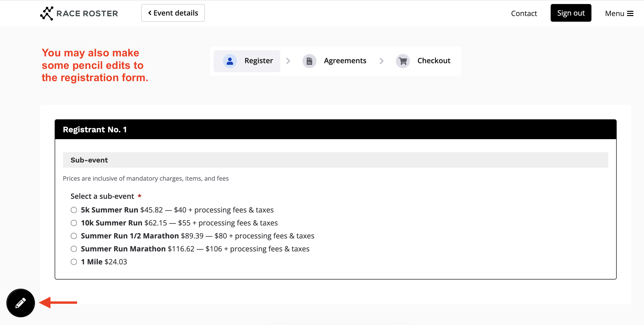Pick the 1 Mile sub-event

pyautogui.click(x=74, y=262)
